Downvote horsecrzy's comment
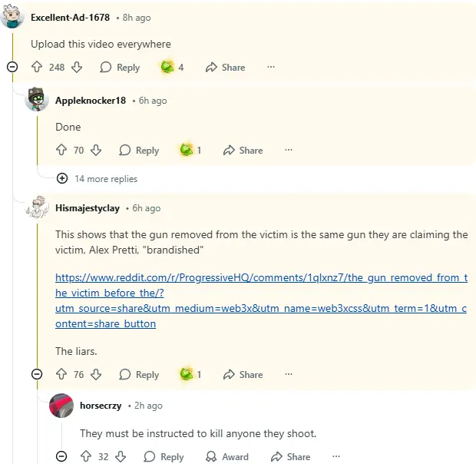Viewport: 476px width, 464px height. tap(120, 457)
